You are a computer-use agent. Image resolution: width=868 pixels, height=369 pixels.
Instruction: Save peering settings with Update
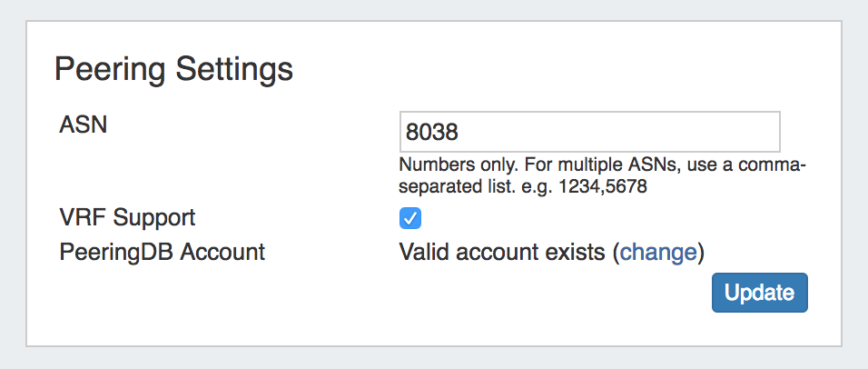pos(759,292)
